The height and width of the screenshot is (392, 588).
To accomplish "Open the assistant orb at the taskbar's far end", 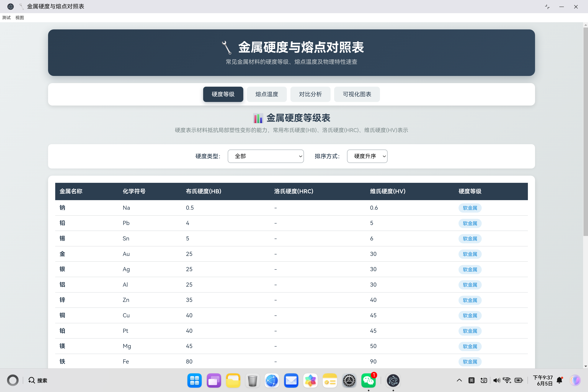I will (x=575, y=380).
